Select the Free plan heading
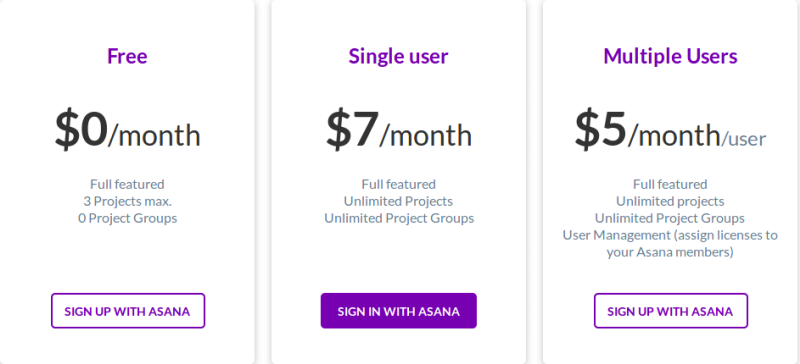The image size is (800, 364). click(127, 56)
